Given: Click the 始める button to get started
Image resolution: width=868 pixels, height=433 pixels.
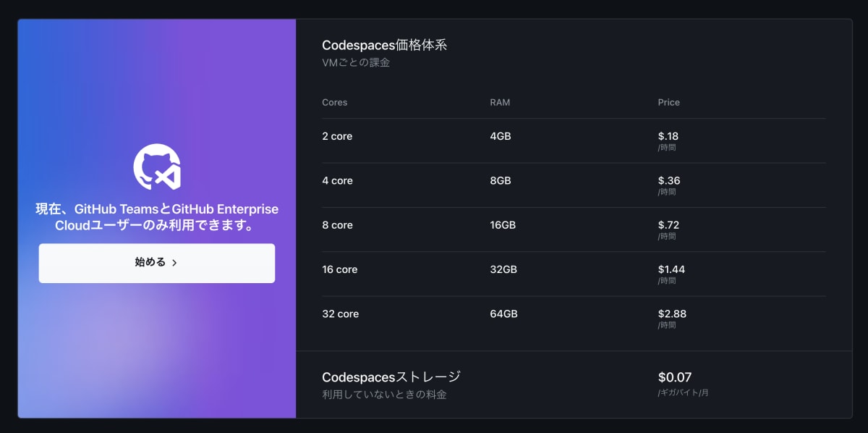Looking at the screenshot, I should tap(156, 263).
